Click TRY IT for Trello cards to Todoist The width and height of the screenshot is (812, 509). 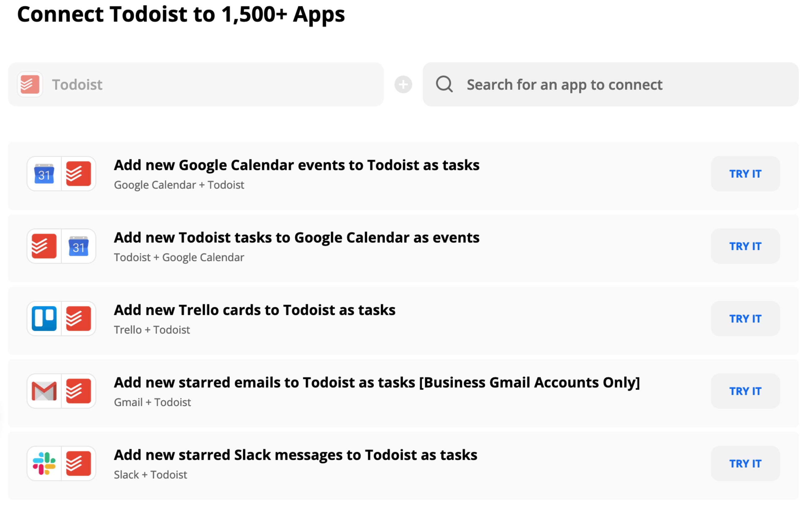745,318
